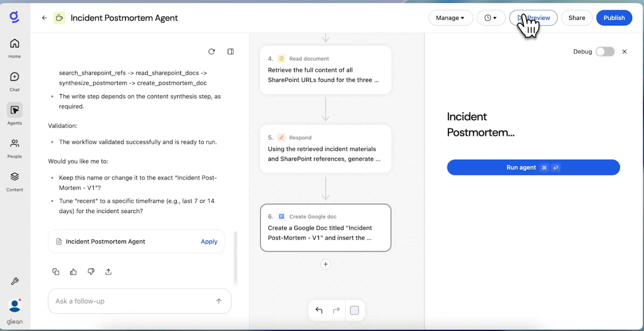
Task: Toggle the Debug switch
Action: point(605,52)
